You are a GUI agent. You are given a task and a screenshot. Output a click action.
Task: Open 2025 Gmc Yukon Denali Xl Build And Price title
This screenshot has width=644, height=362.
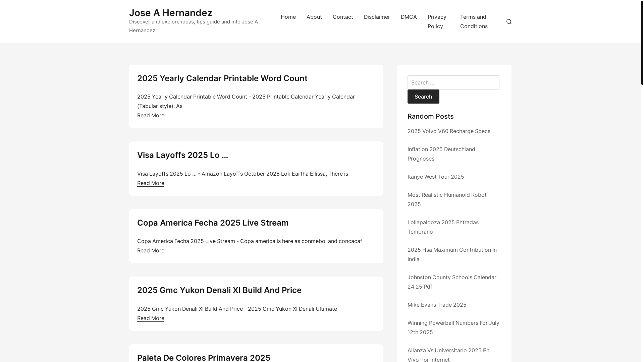point(219,290)
